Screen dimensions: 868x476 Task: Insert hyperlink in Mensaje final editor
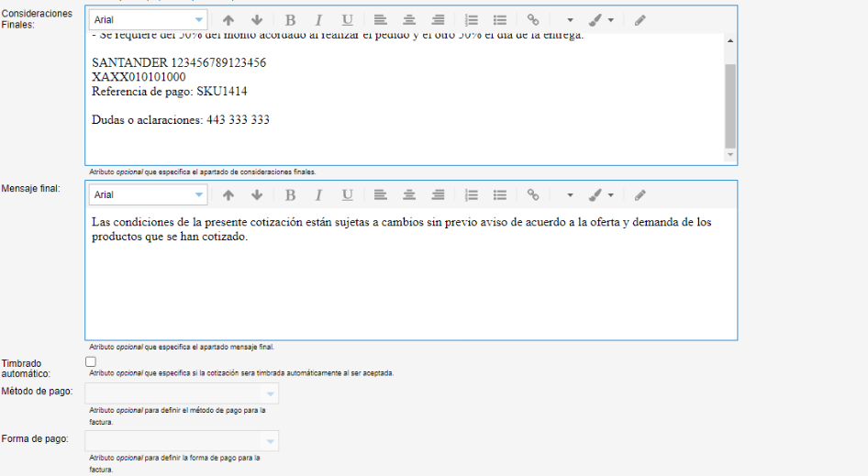(532, 194)
